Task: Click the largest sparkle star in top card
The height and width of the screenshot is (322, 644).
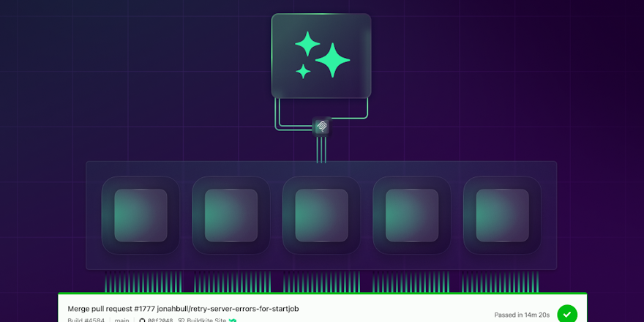Action: (x=333, y=60)
